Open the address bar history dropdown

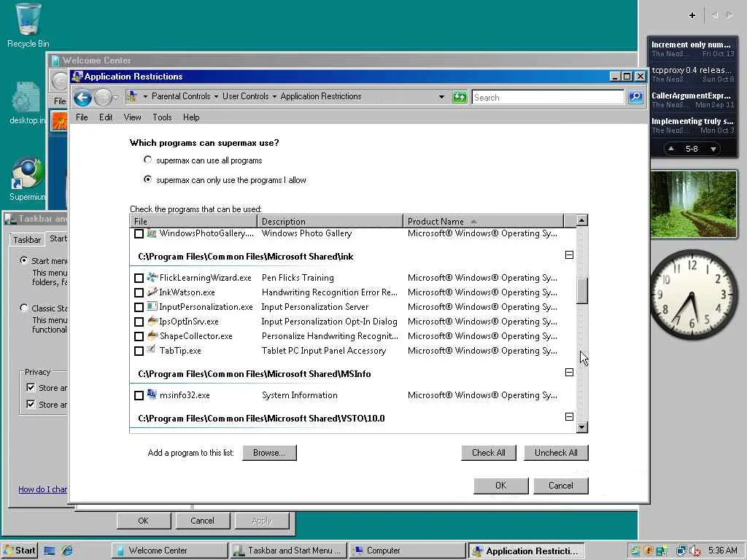(x=441, y=97)
